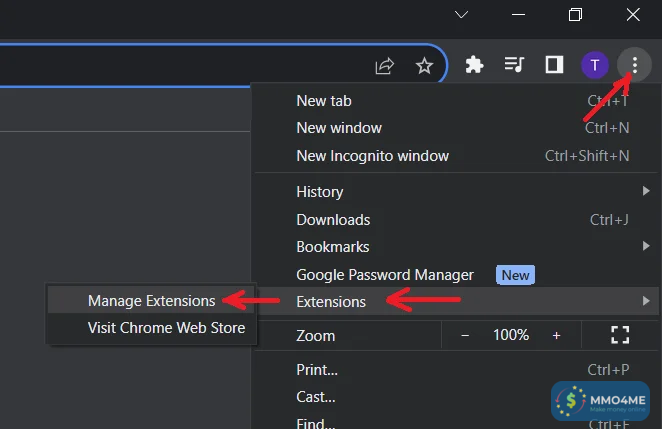This screenshot has height=429, width=662.
Task: Click the tab search chevron in title bar
Action: [461, 15]
